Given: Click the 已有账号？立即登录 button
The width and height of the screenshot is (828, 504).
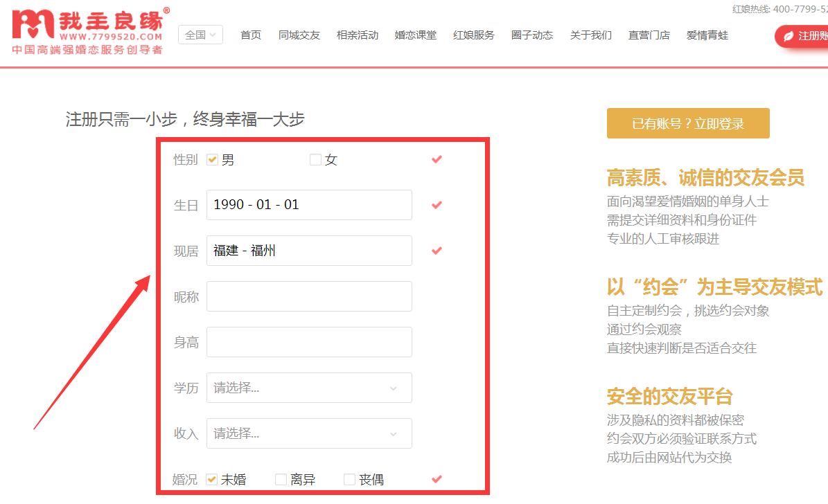Looking at the screenshot, I should click(688, 123).
